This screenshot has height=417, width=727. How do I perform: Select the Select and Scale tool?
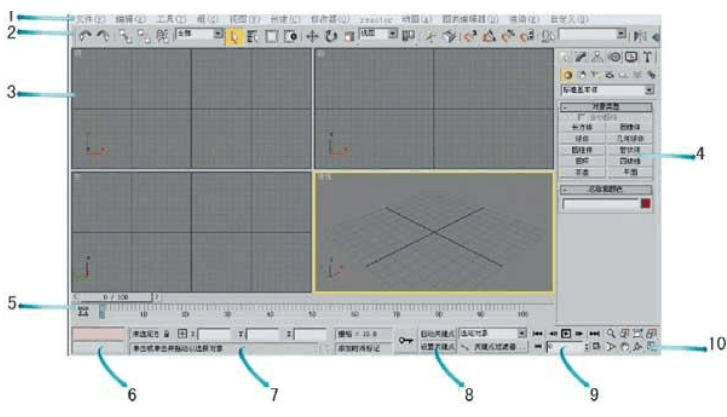coord(349,36)
